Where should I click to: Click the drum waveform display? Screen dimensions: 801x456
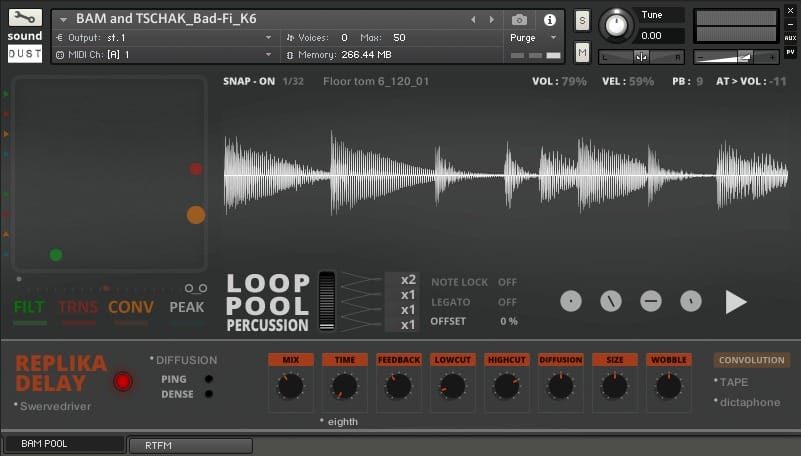[506, 174]
